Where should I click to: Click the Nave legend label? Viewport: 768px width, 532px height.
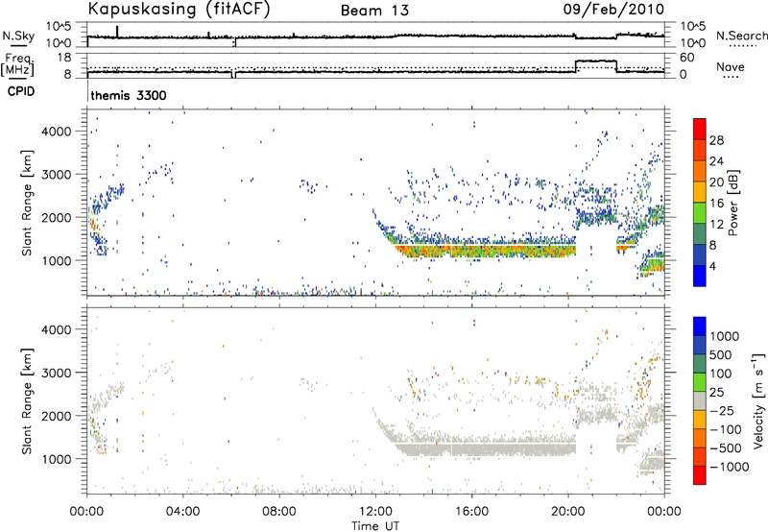pyautogui.click(x=731, y=66)
